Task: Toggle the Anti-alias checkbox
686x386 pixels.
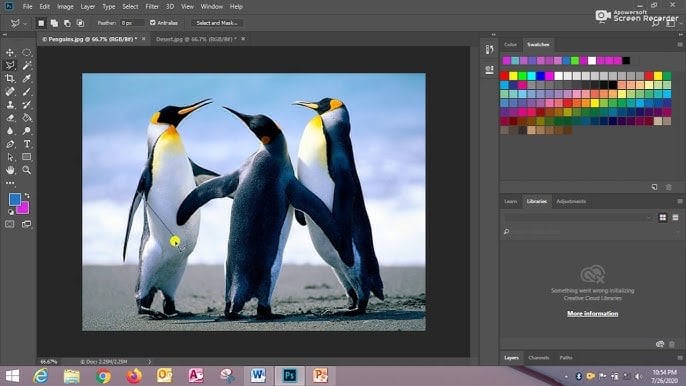Action: pos(153,23)
